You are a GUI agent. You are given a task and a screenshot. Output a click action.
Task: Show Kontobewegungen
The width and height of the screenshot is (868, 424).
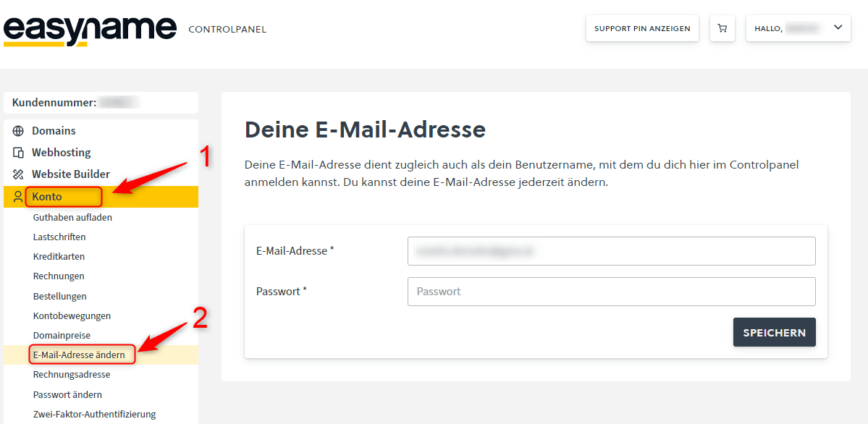tap(72, 315)
